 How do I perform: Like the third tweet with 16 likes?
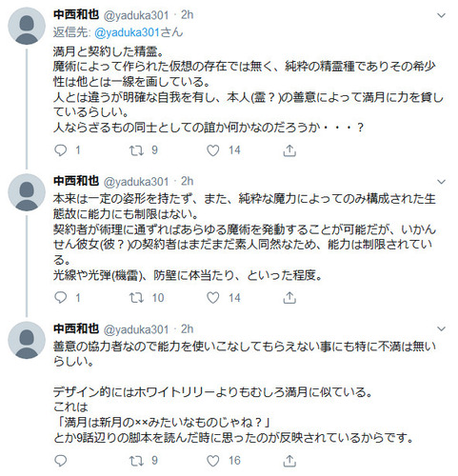[213, 461]
